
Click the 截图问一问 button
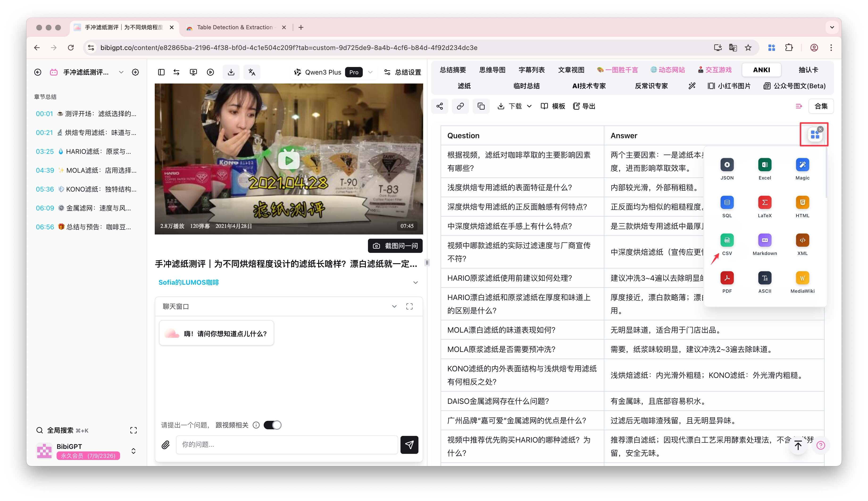click(395, 246)
